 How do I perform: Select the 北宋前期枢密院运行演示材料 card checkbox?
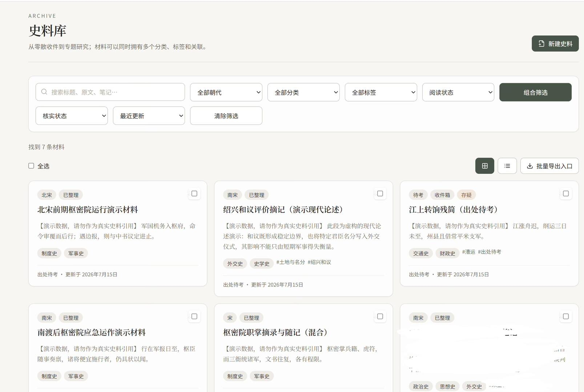pyautogui.click(x=194, y=193)
